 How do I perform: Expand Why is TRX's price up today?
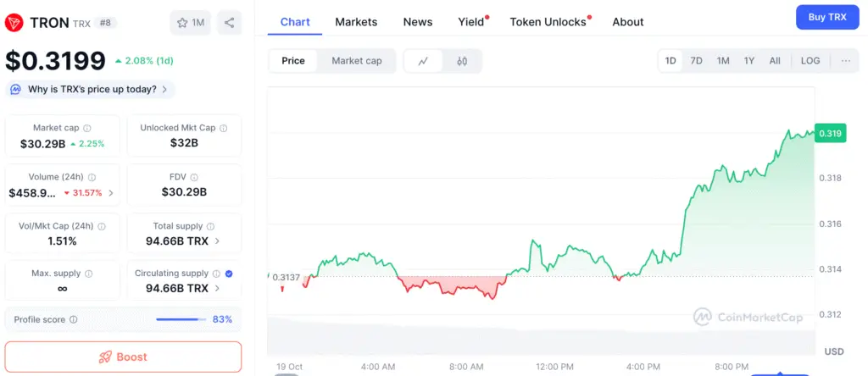pyautogui.click(x=90, y=89)
